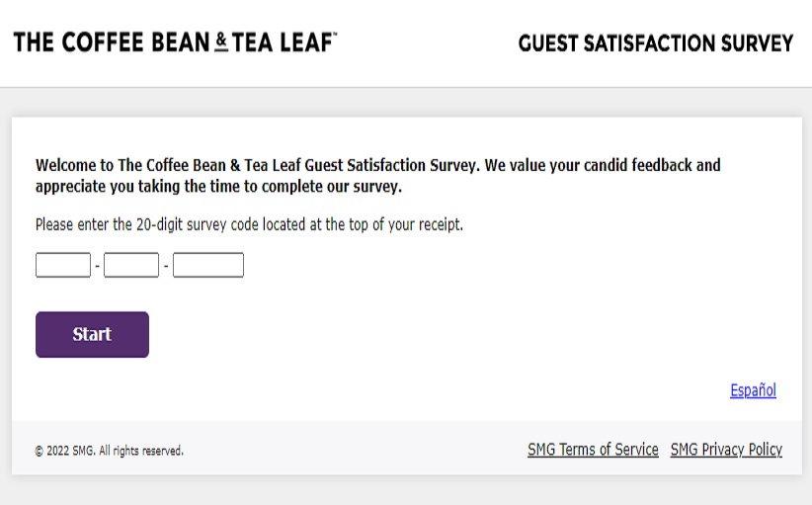
Task: Click the dash between second and third fields
Action: point(166,266)
